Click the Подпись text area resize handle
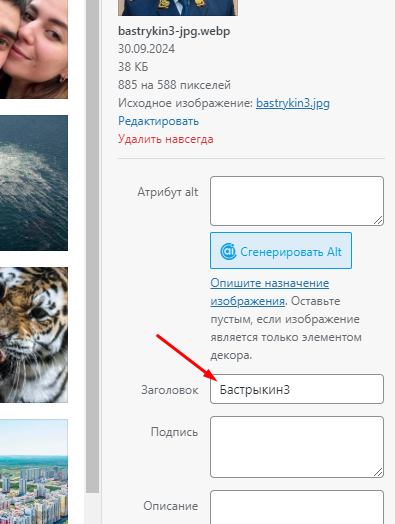This screenshot has height=524, width=395. pos(378,472)
